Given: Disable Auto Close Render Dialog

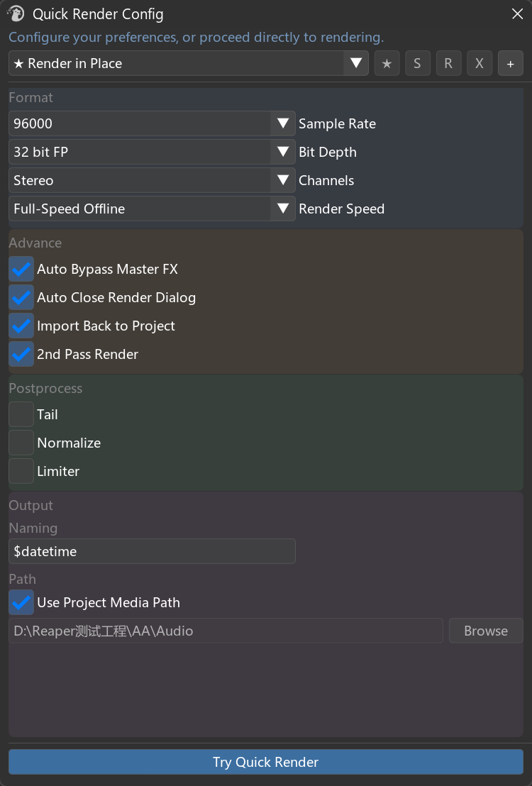Looking at the screenshot, I should [21, 298].
